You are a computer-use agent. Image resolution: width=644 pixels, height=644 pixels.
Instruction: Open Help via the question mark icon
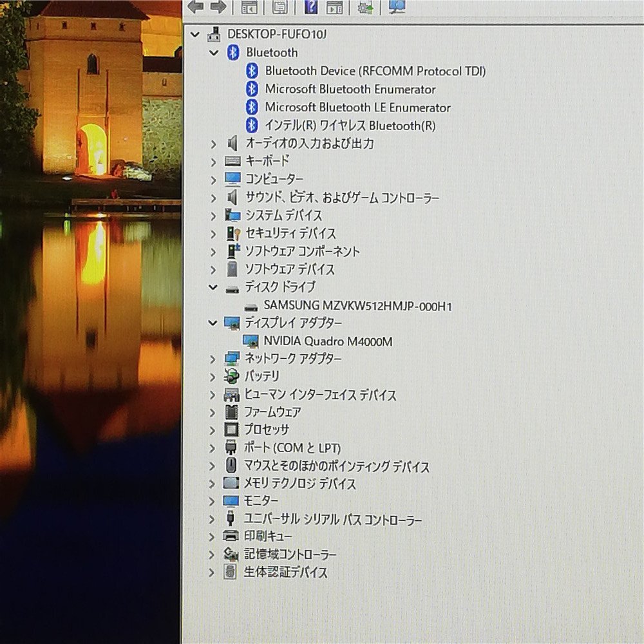pyautogui.click(x=311, y=6)
